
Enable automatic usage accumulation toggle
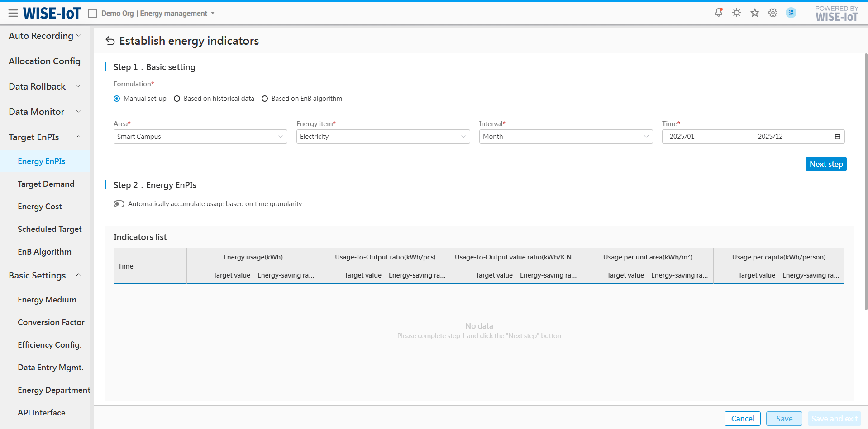coord(119,204)
